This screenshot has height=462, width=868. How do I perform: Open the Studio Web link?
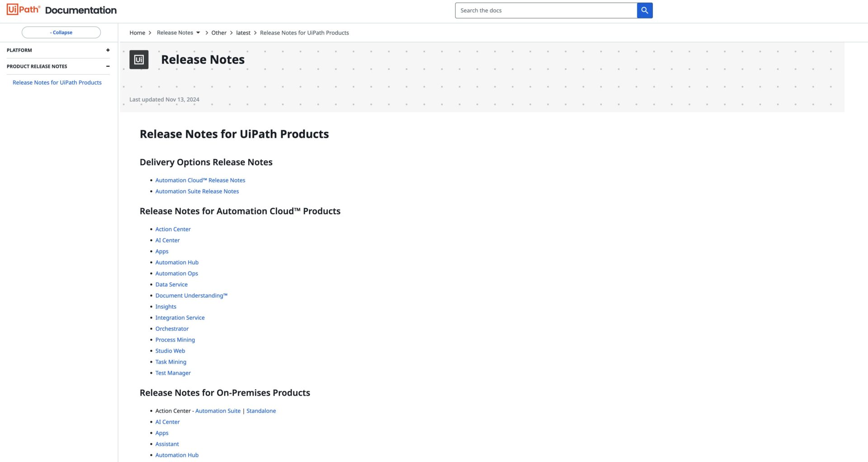(170, 351)
